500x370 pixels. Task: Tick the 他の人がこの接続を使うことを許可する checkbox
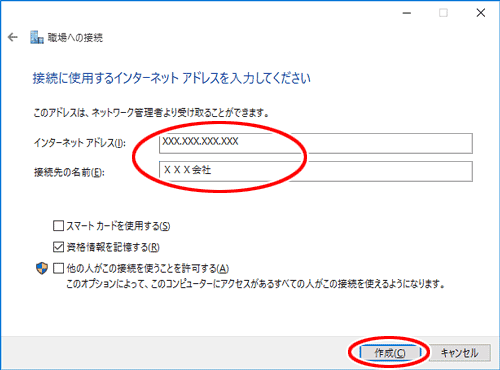tap(58, 268)
